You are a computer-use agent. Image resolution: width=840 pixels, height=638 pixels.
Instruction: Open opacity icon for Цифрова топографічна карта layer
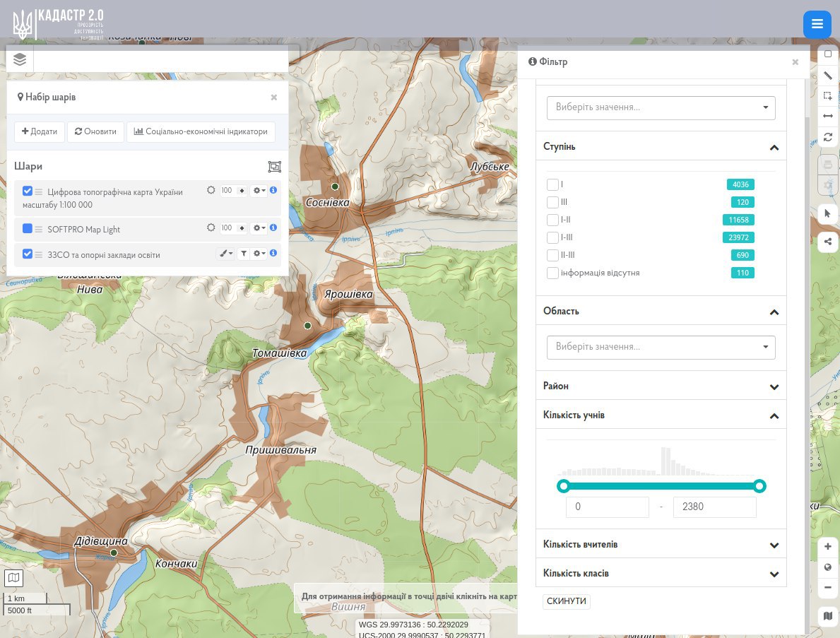211,190
